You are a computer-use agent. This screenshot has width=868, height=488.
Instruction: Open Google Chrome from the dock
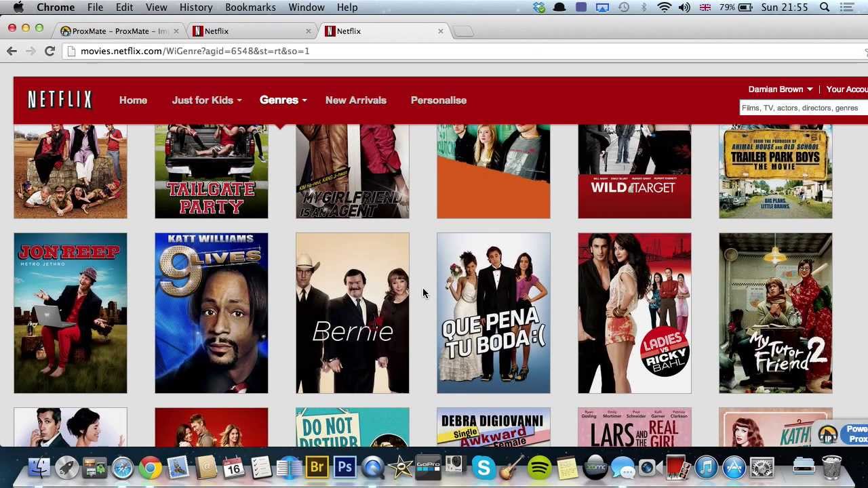click(151, 467)
